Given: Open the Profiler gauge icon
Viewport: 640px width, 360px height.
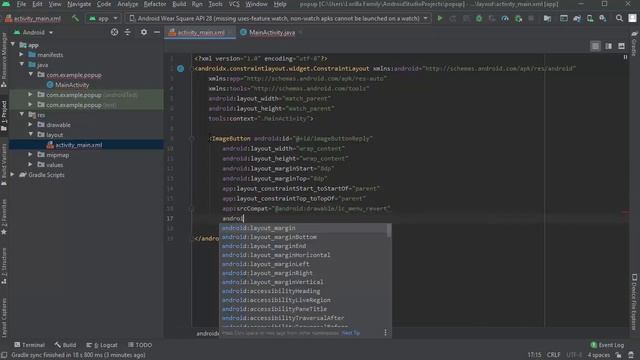Looking at the screenshot, I should click(505, 18).
